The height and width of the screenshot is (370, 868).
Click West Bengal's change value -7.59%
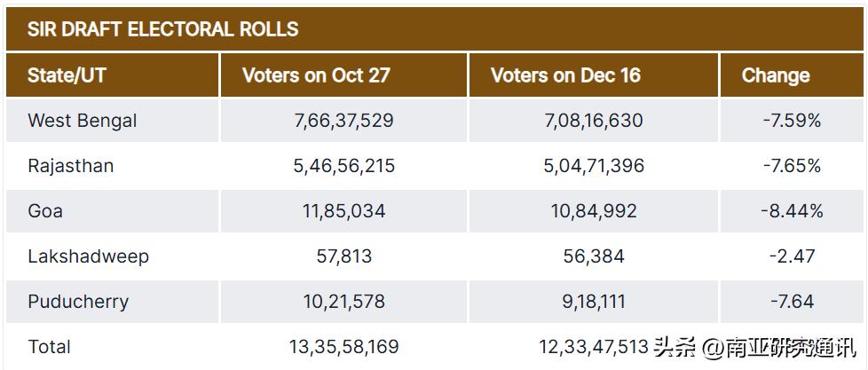coord(792,121)
